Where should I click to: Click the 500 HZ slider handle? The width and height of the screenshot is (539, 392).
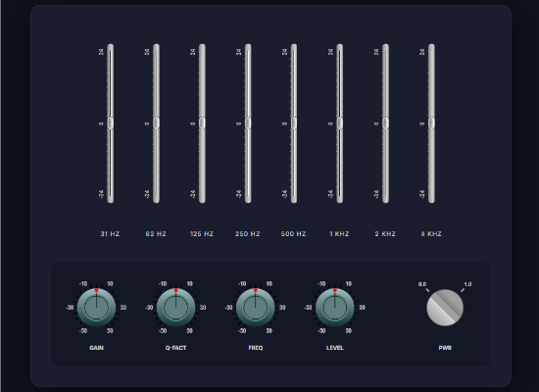(x=294, y=123)
